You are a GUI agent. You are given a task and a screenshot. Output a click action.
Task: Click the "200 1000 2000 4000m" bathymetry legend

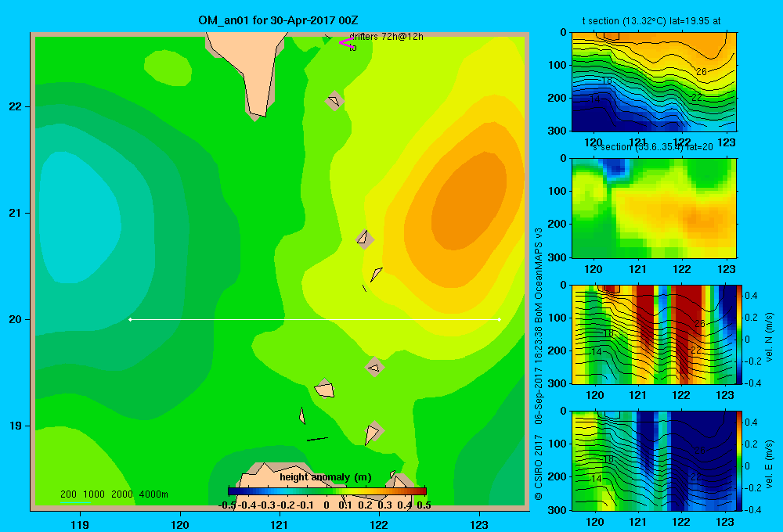pyautogui.click(x=114, y=494)
